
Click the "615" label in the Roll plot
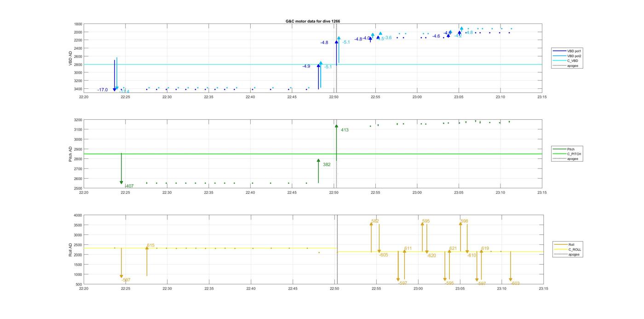coord(151,245)
